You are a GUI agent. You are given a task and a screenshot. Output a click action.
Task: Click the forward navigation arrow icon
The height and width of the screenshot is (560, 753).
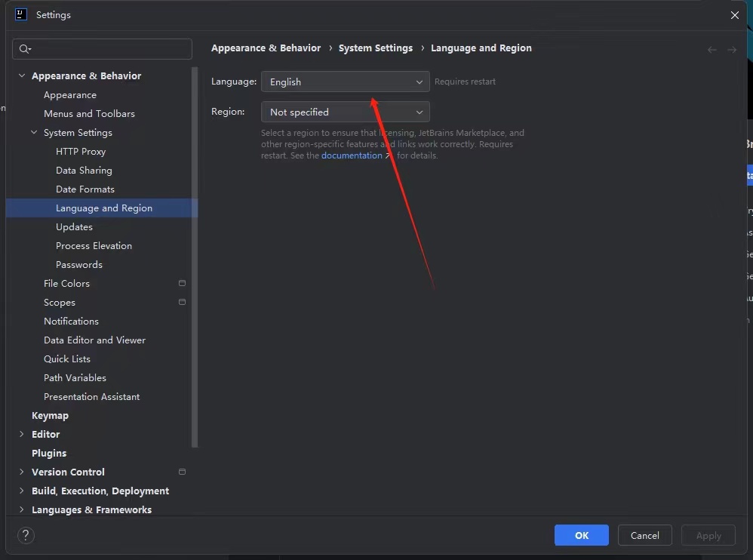(x=731, y=50)
